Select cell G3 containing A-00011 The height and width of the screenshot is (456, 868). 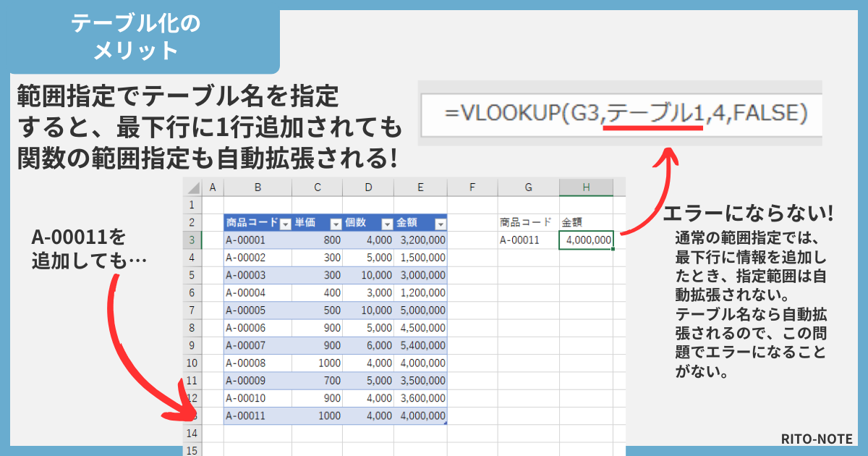coord(528,238)
